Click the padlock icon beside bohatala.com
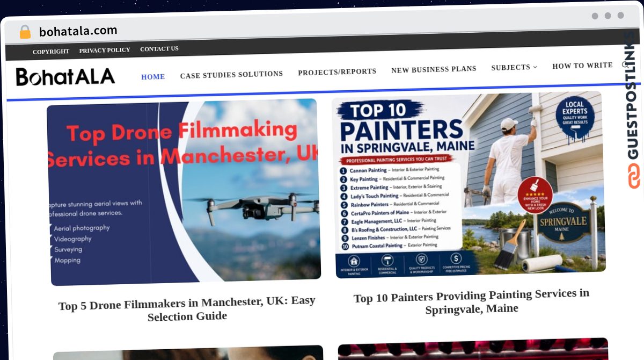 click(25, 32)
